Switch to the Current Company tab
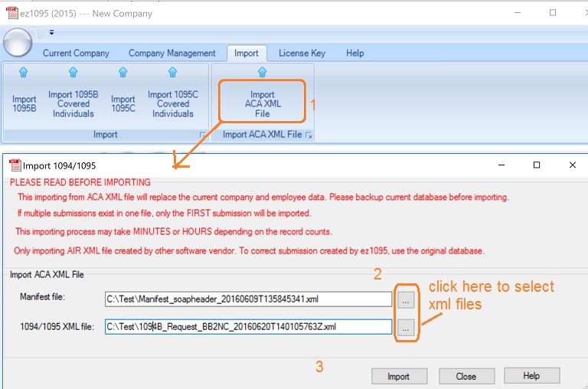Screen dimensions: 588x389 (76, 53)
